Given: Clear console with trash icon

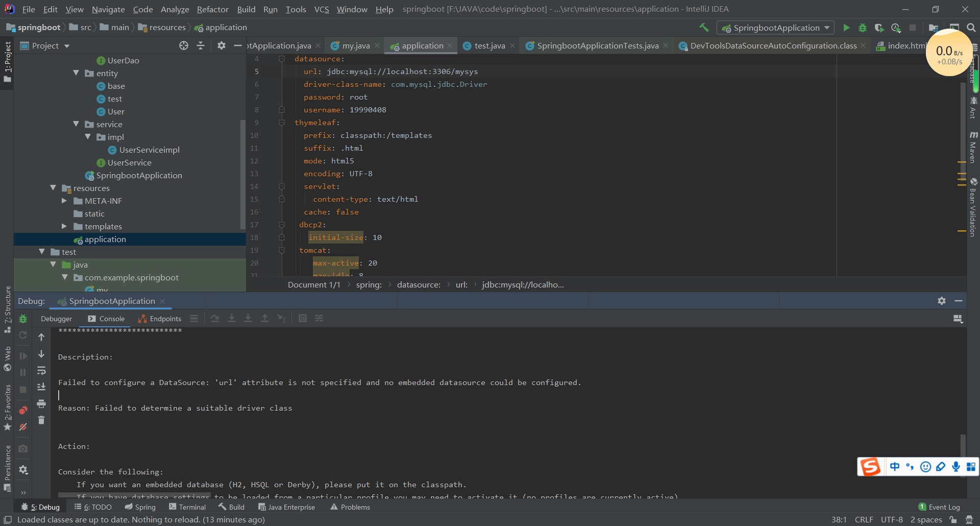Looking at the screenshot, I should tap(41, 420).
